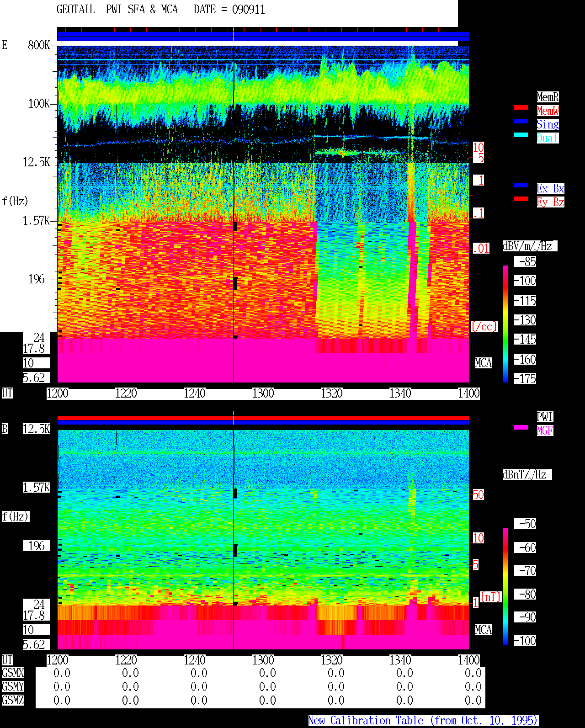Click 1220 on the B panel time axis
This screenshot has width=585, height=728.
[126, 660]
